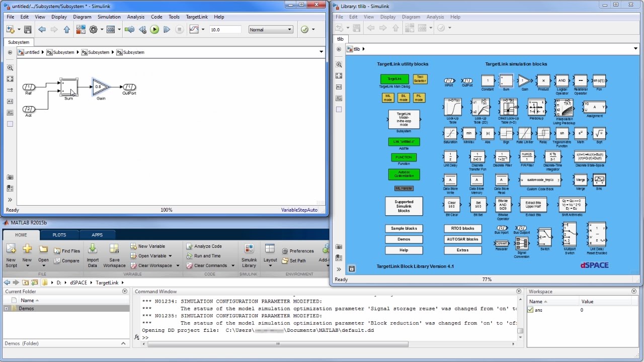Viewport: 644px width, 362px height.
Task: Click RTOS blocks button in library
Action: (463, 228)
